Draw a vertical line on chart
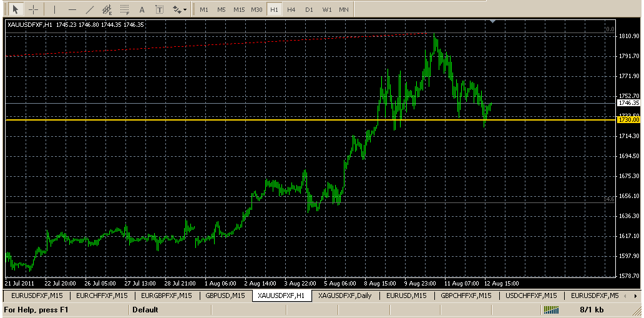This screenshot has height=318, width=644. (54, 9)
